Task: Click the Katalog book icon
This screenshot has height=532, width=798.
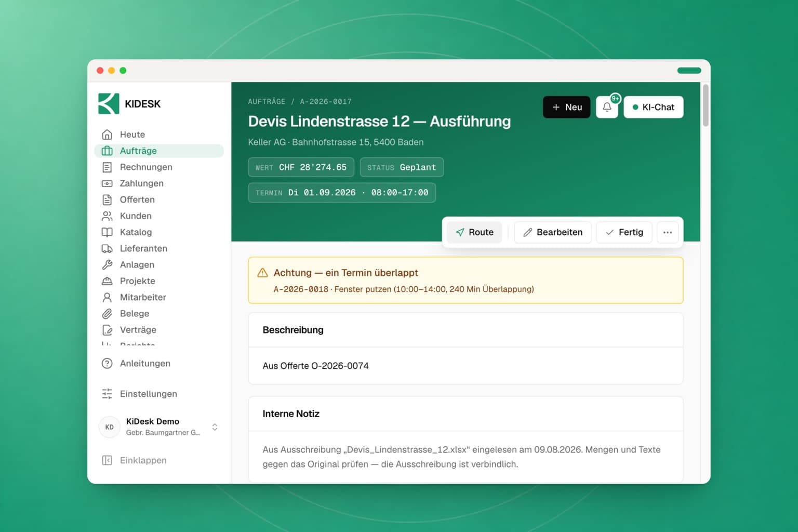Action: click(107, 232)
